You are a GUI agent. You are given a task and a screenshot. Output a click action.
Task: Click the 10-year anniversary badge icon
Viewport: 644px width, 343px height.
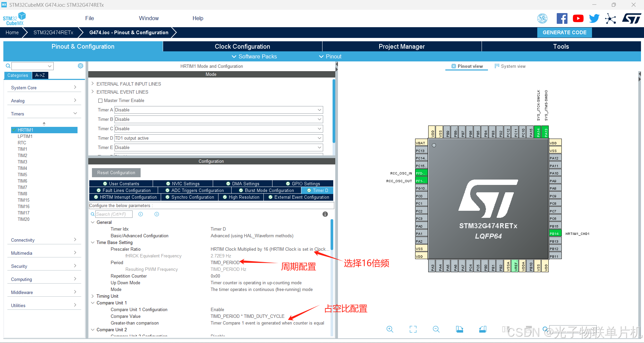pyautogui.click(x=542, y=18)
